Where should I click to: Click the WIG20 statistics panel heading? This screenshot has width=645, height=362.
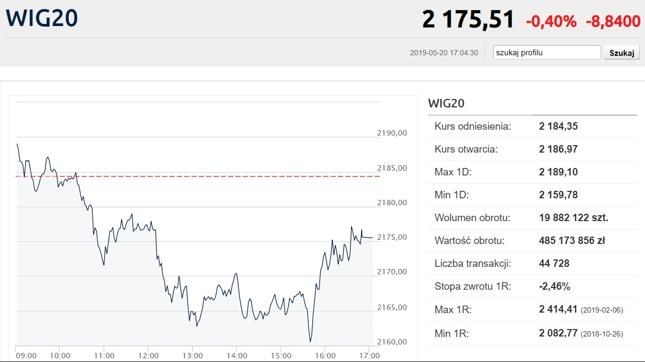click(x=446, y=103)
